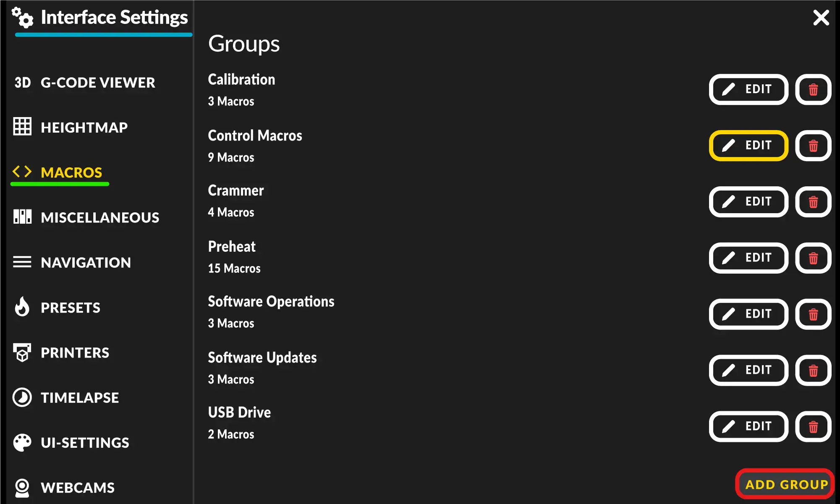The image size is (840, 504).
Task: Click trash icon for Software Updates
Action: pyautogui.click(x=813, y=370)
